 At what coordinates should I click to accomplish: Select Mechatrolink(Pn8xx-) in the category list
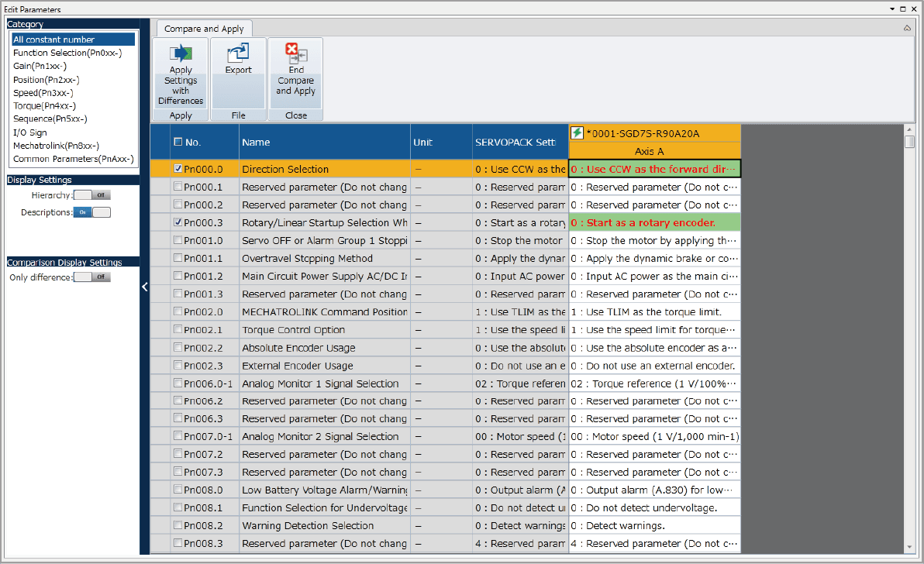[56, 146]
